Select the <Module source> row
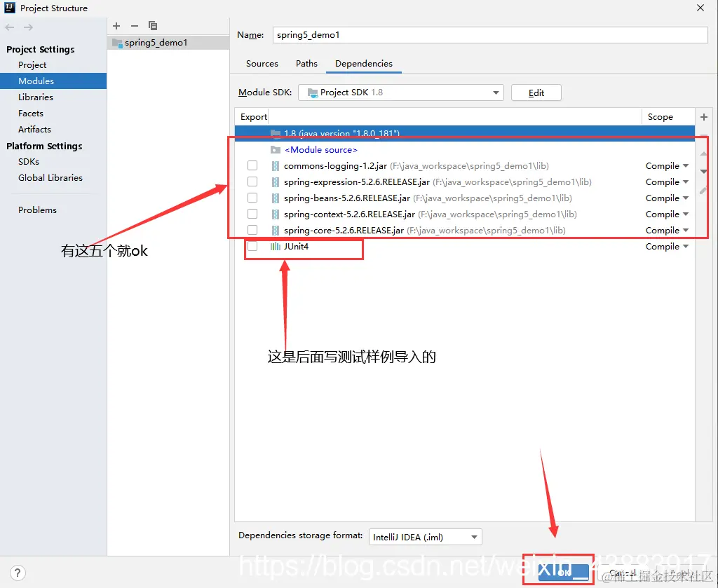This screenshot has height=588, width=718. 464,150
